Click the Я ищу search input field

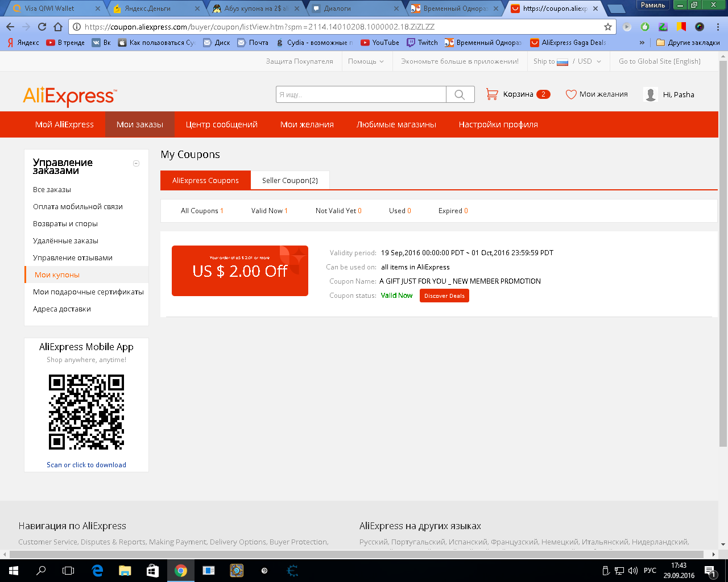361,94
